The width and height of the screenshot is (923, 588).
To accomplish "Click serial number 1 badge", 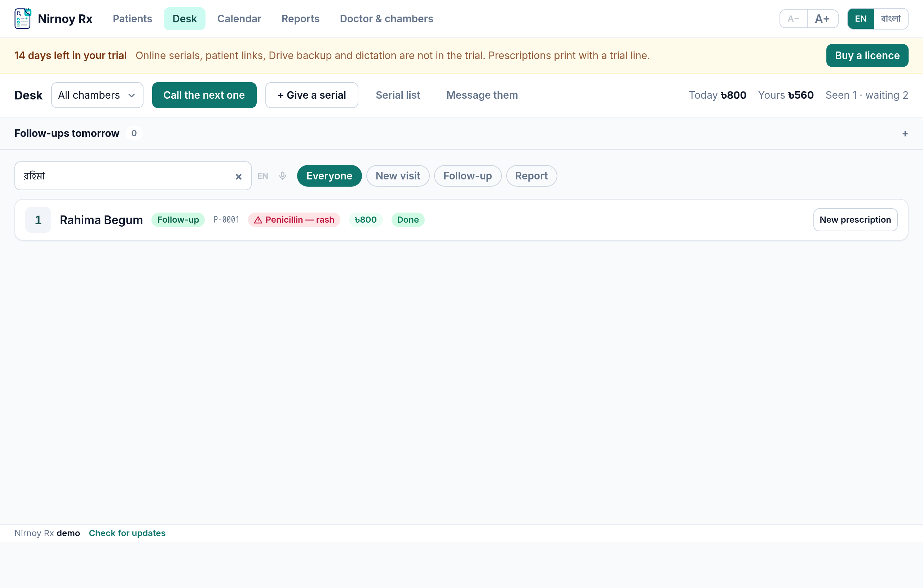I will tap(38, 220).
